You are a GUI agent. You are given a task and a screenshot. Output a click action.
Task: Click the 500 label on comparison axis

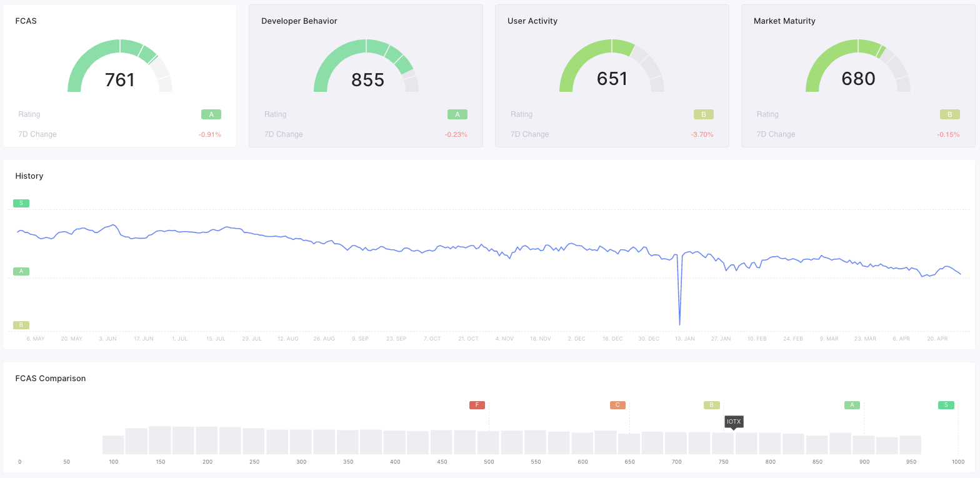[489, 462]
